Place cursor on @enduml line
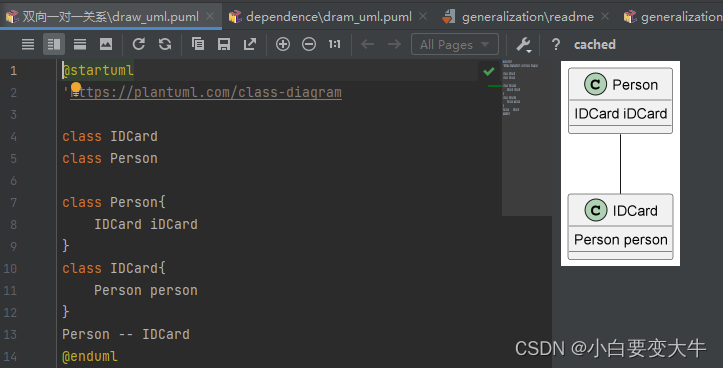723x368 pixels. coord(90,356)
